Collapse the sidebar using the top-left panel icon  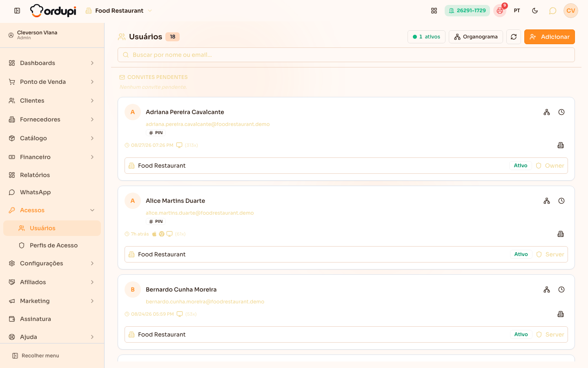pos(17,11)
